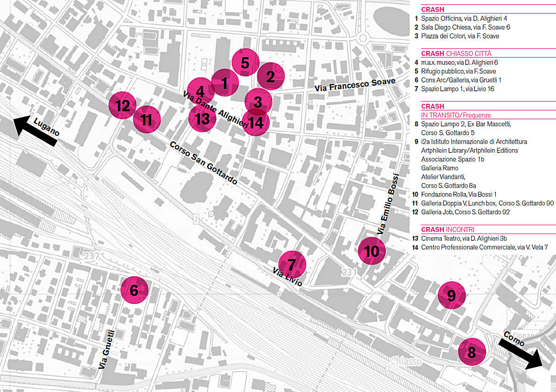Select pink marker number 5

[245, 62]
